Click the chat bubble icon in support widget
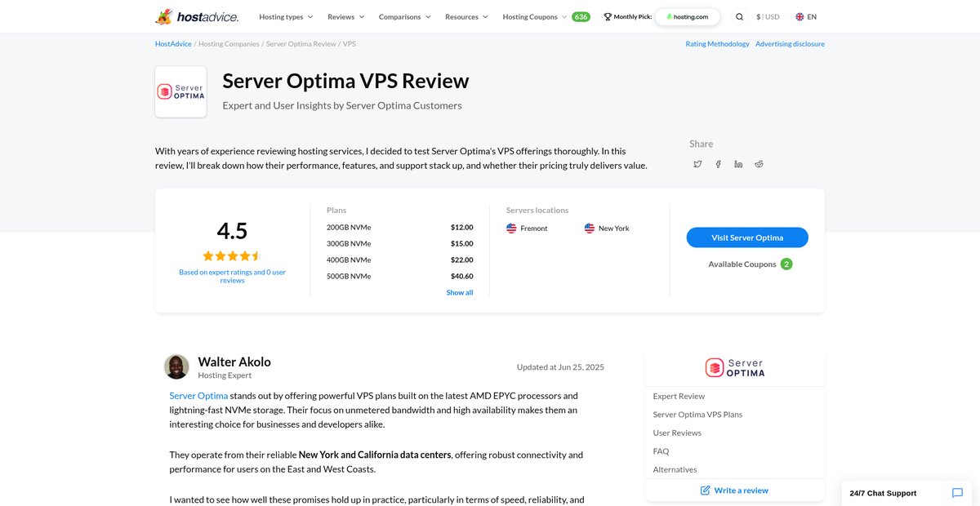980x506 pixels. pyautogui.click(x=958, y=493)
